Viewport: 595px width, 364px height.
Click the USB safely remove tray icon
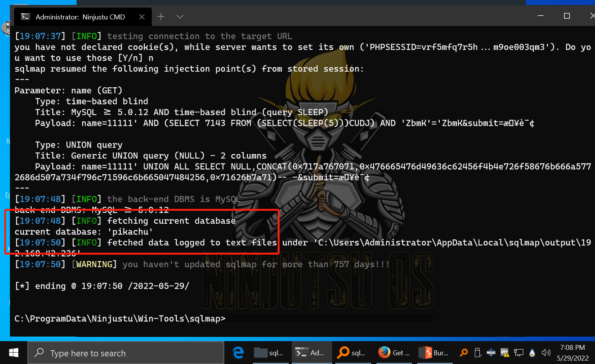[x=478, y=353]
